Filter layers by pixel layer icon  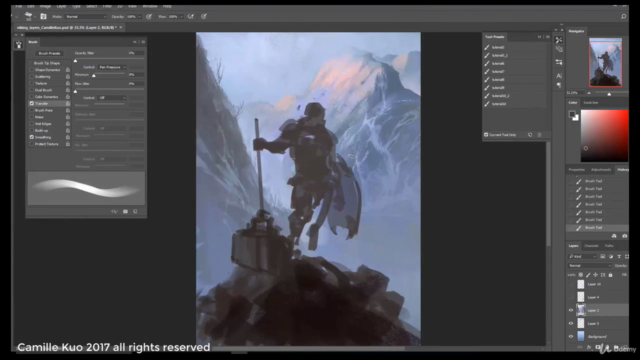(602, 256)
